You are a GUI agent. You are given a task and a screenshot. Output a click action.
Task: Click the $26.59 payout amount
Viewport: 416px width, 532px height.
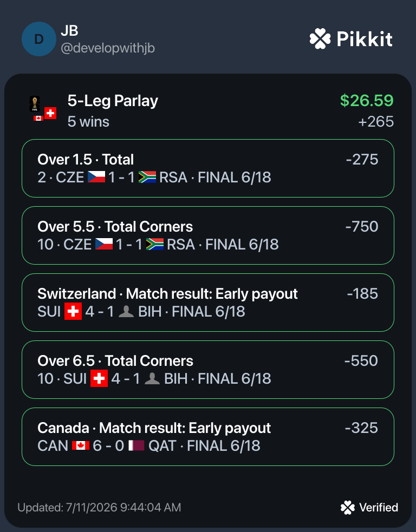coord(367,101)
